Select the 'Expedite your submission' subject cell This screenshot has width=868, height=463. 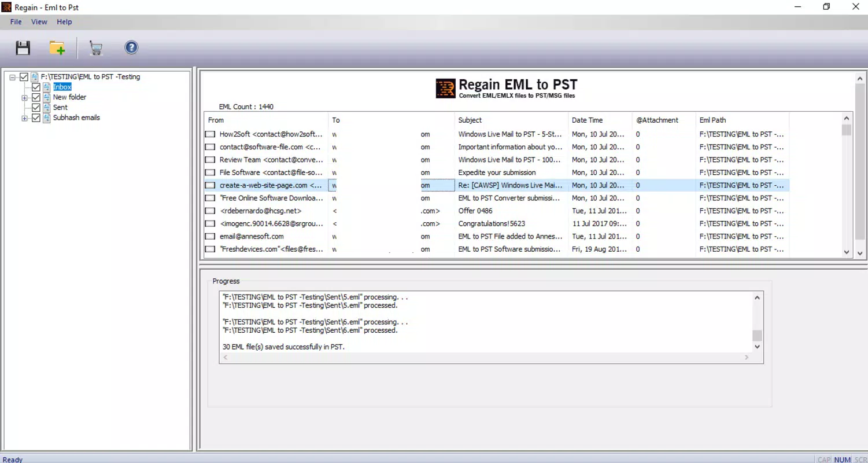[x=497, y=172]
